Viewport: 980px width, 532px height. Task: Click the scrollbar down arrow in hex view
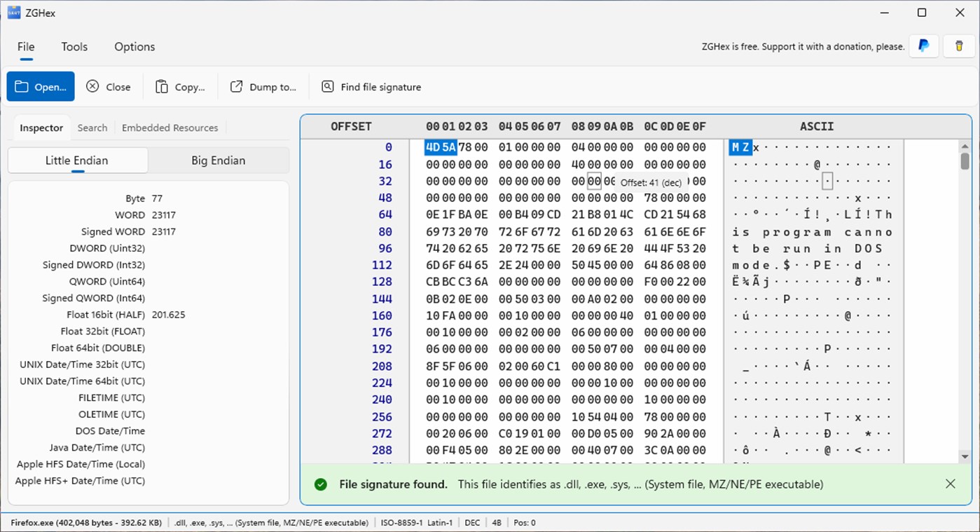pyautogui.click(x=965, y=456)
